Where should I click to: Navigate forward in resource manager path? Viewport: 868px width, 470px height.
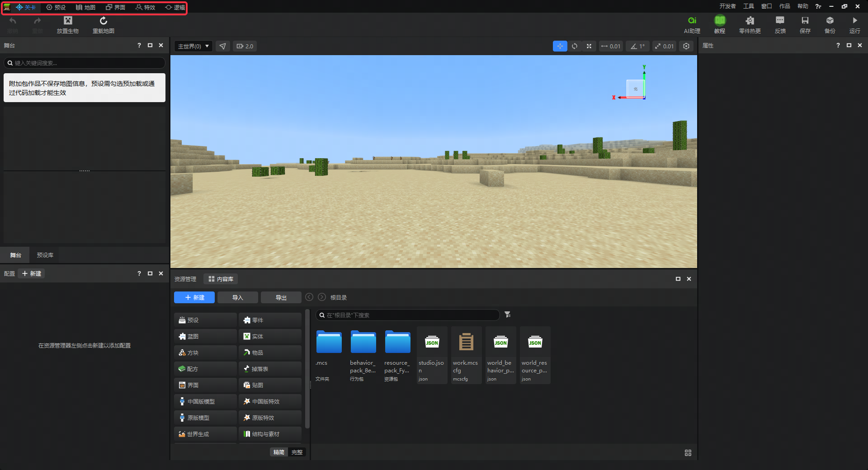[x=322, y=297]
